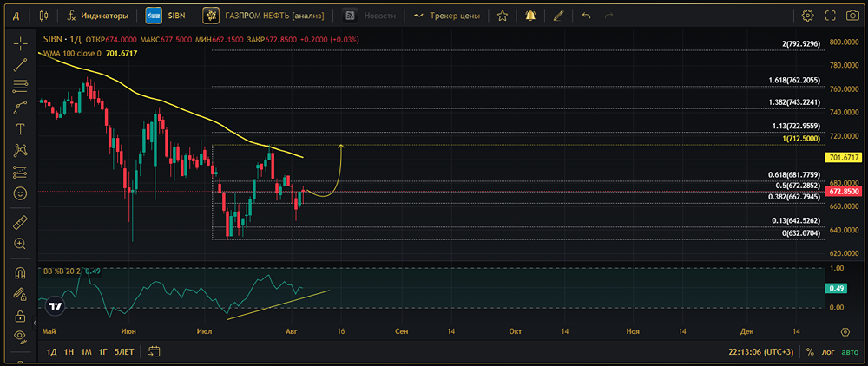Toggle magnet mode for drawings

click(20, 273)
